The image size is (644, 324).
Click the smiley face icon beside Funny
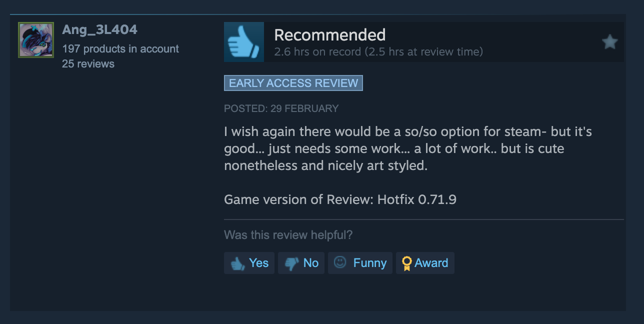340,262
